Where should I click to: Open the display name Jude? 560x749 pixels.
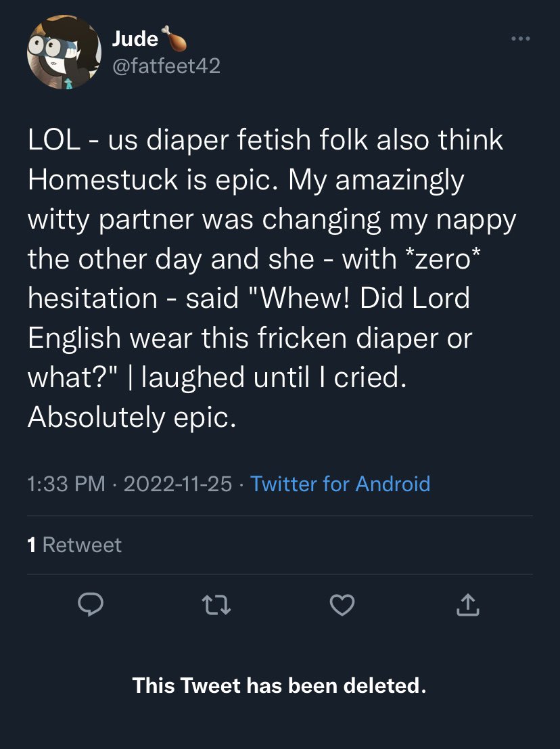135,40
